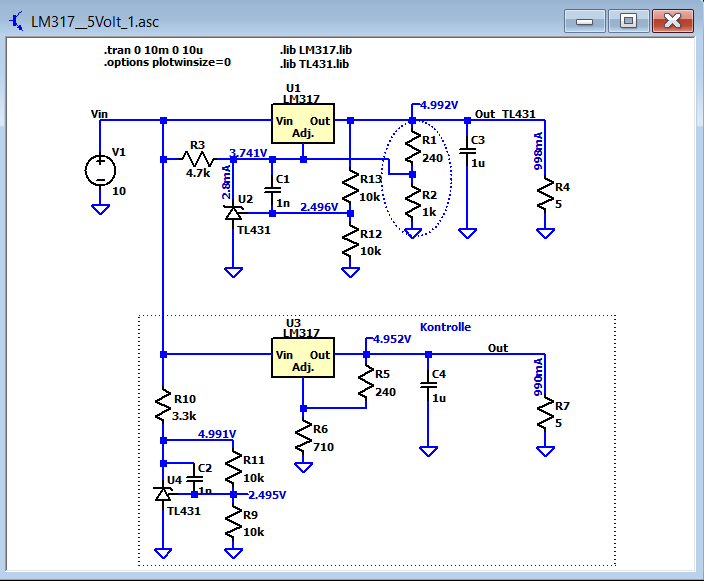Viewport: 704px width, 581px height.
Task: Click the Vin net label
Action: click(99, 114)
